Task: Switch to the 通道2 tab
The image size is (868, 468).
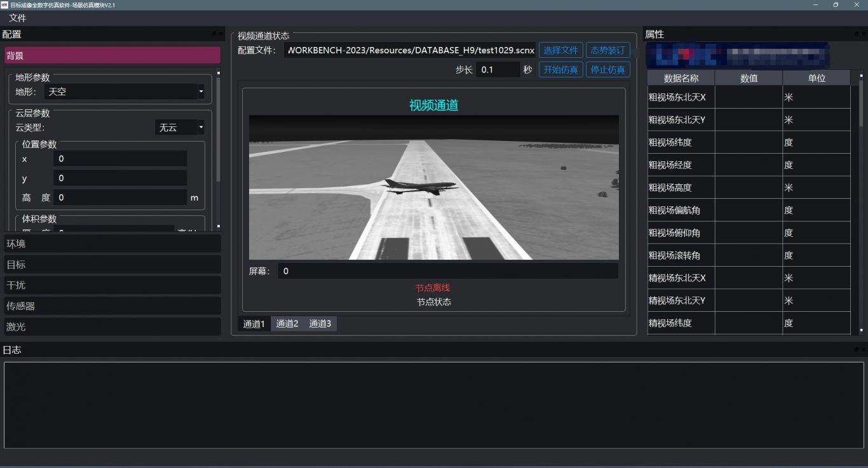Action: coord(287,324)
